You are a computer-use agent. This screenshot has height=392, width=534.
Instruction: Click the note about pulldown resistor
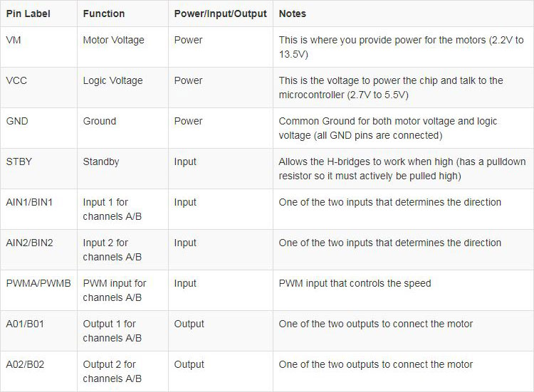point(402,169)
